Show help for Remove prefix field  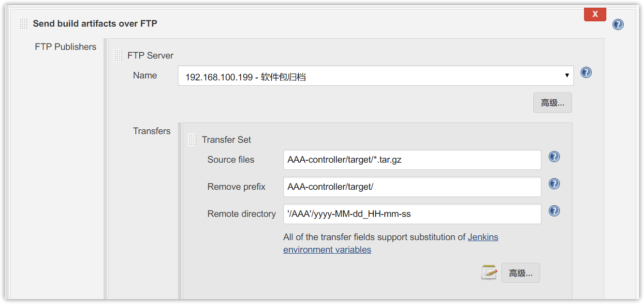554,184
